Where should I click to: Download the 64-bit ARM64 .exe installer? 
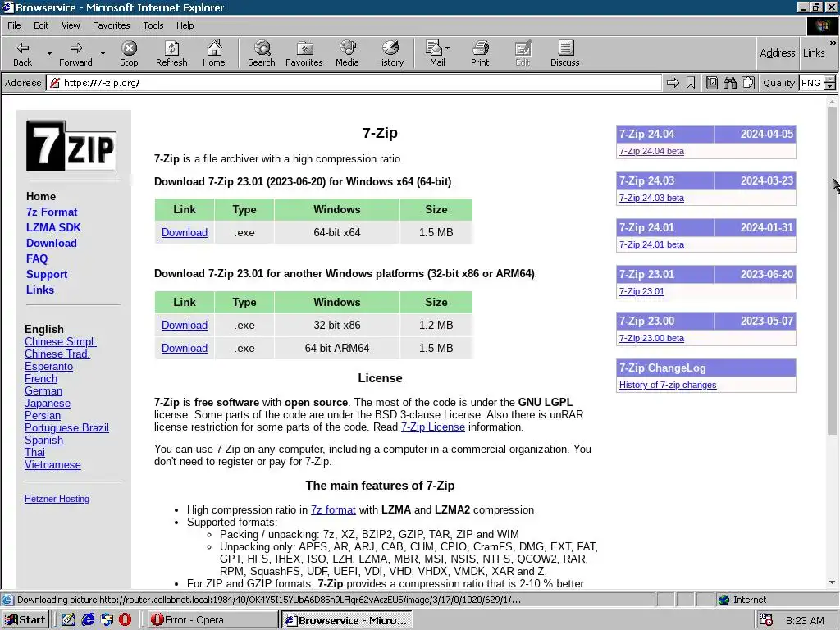pos(185,348)
